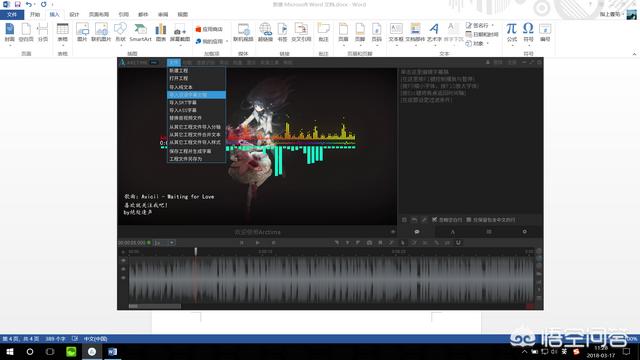Undo the last action
Viewport: 640px width, 360px height.
coord(29,4)
